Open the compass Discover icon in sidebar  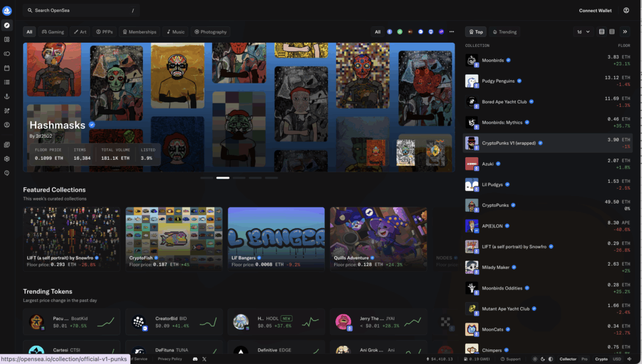pyautogui.click(x=7, y=26)
